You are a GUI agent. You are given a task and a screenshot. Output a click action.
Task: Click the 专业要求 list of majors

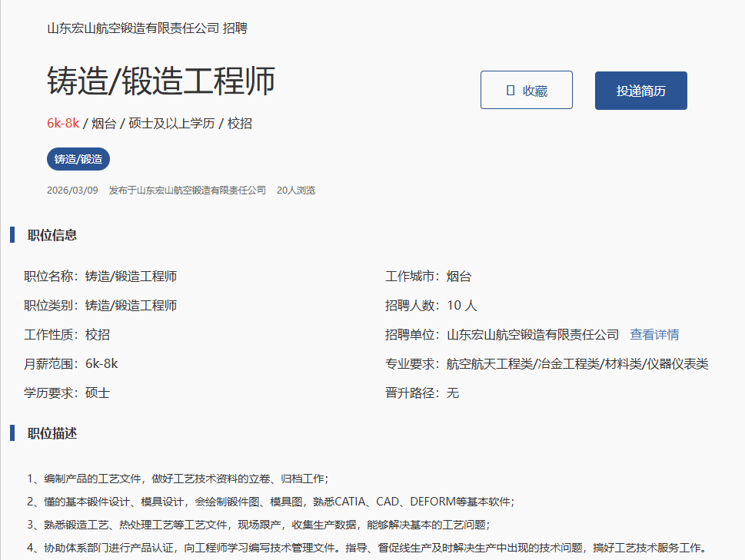[577, 364]
